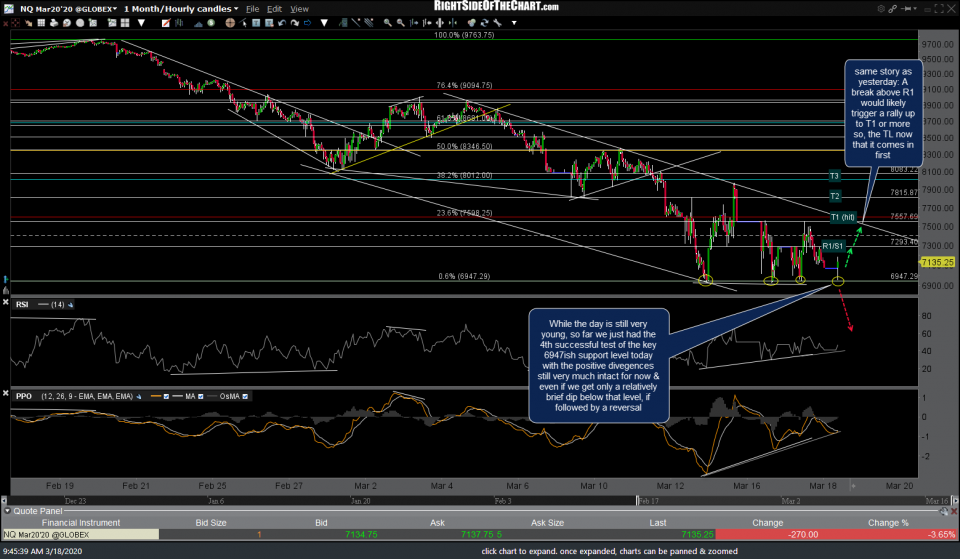Click the round crosshair target icon
Image resolution: width=960 pixels, height=559 pixels.
(230, 23)
